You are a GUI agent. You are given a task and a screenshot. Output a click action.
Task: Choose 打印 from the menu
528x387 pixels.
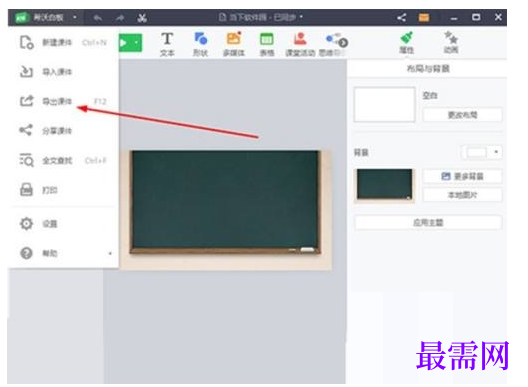click(x=63, y=190)
